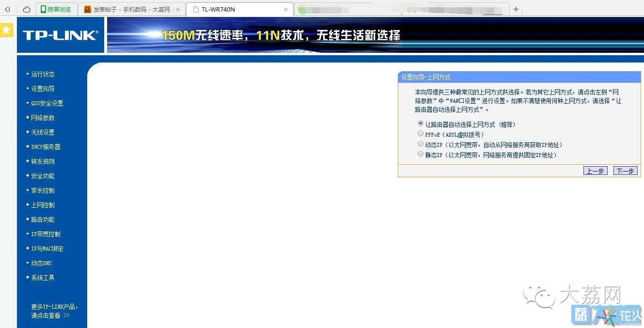Select the PPPoE (ADSL虚拟拨号) option
Viewport: 644px width, 328px height.
click(421, 134)
